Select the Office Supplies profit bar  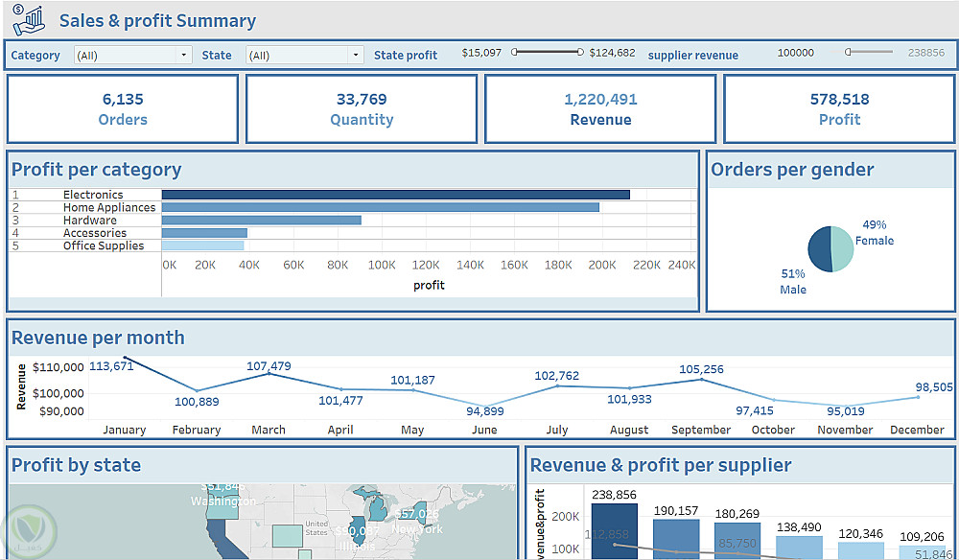point(203,245)
